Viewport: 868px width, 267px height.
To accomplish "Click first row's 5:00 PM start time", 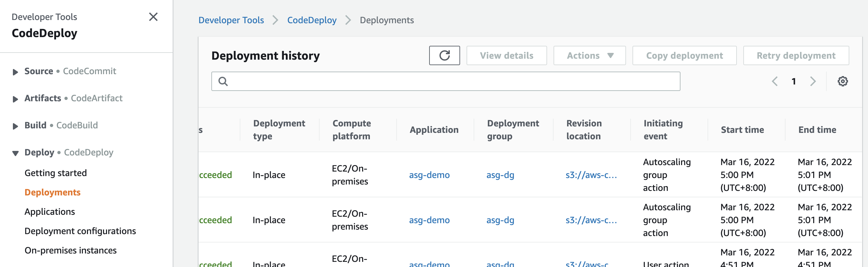I will [747, 175].
